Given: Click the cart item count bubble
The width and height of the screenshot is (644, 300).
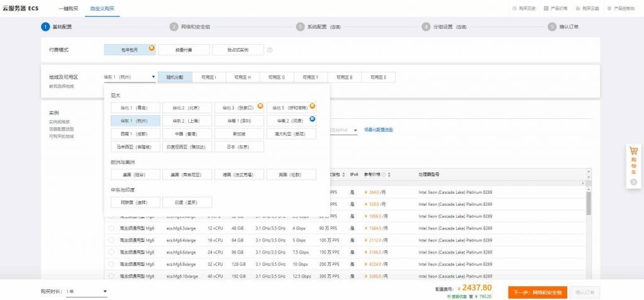Looking at the screenshot, I should (633, 182).
